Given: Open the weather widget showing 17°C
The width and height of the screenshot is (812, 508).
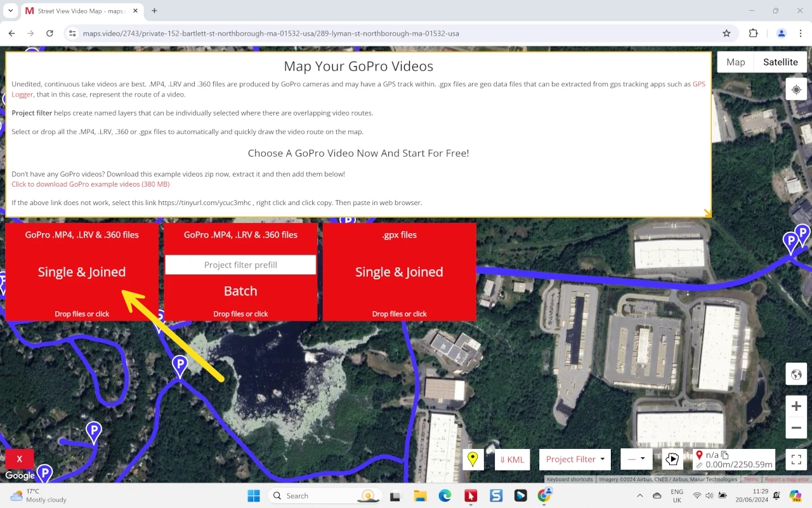Looking at the screenshot, I should pos(38,495).
